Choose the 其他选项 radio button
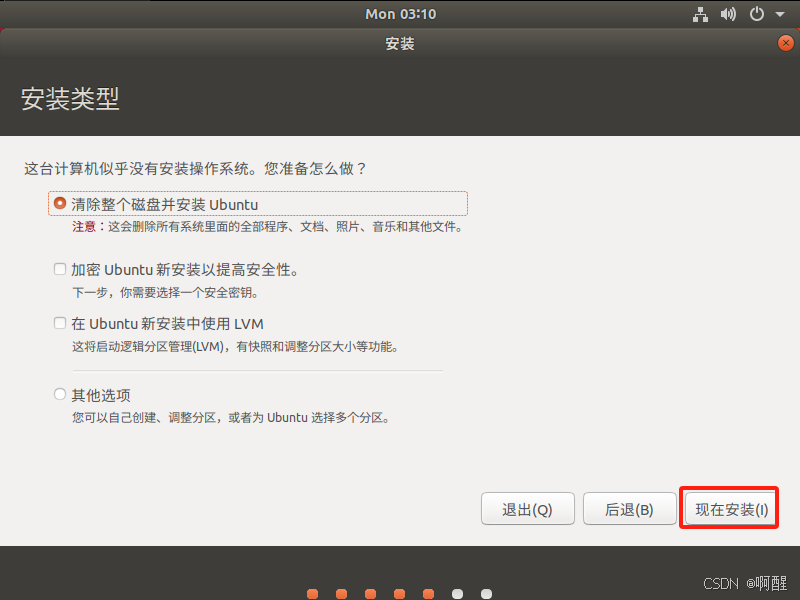Image resolution: width=800 pixels, height=600 pixels. pos(60,394)
